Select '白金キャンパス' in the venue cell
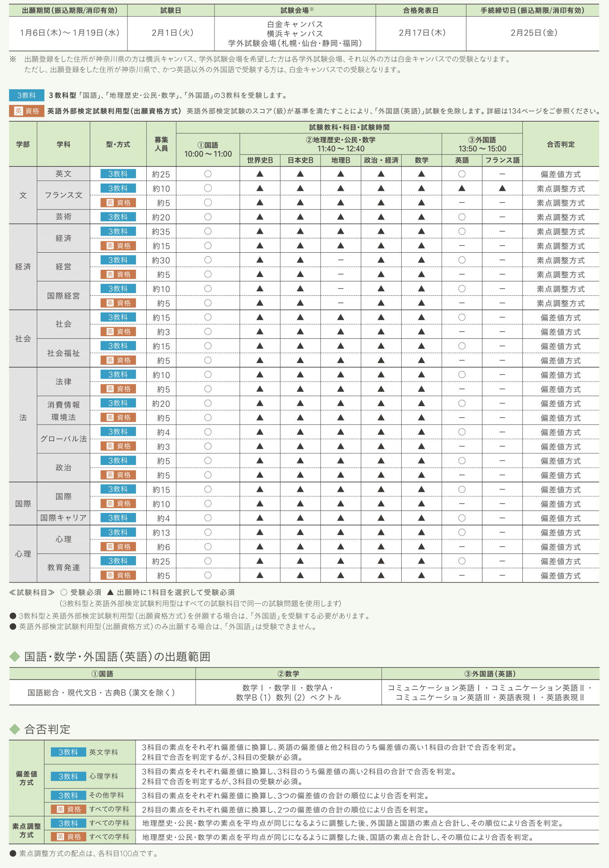The height and width of the screenshot is (868, 609). (295, 24)
